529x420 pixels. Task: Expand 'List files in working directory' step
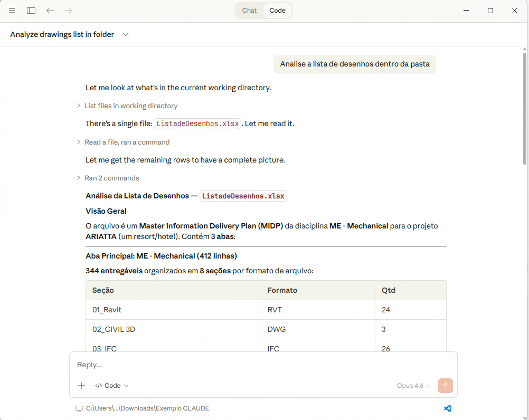[130, 106]
